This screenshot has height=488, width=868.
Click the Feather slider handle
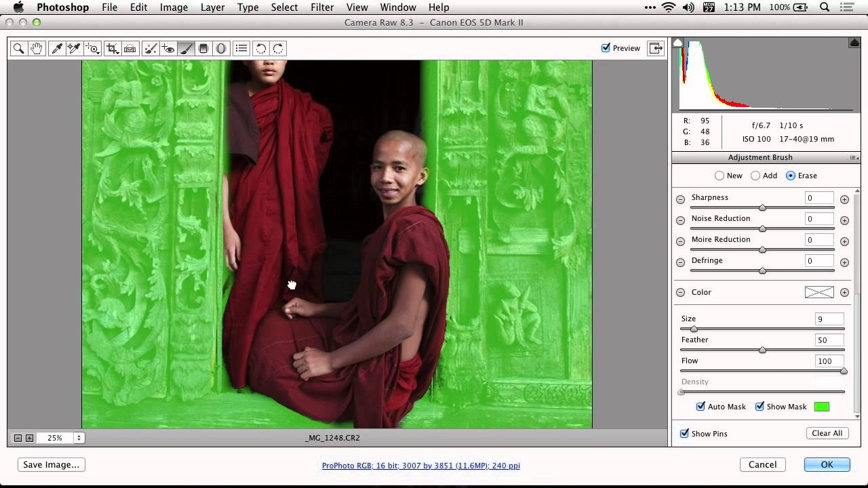click(762, 350)
